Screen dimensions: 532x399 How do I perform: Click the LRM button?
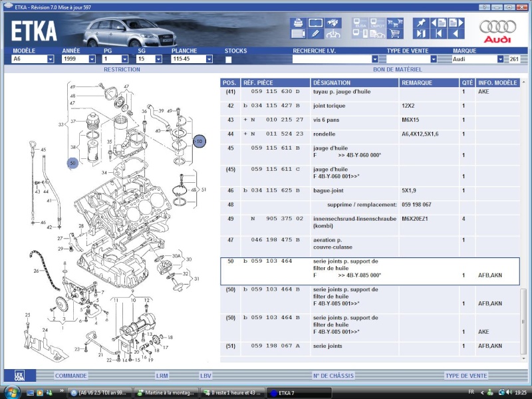(162, 376)
